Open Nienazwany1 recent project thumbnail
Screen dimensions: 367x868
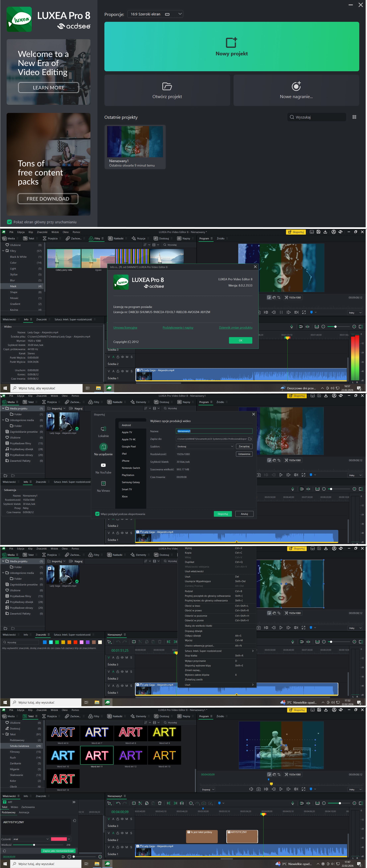(x=135, y=142)
